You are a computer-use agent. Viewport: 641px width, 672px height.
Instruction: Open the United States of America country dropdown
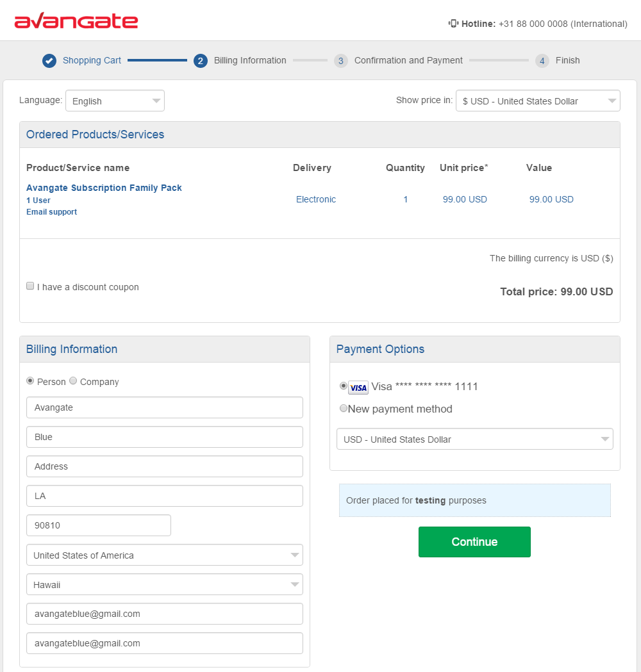click(165, 555)
